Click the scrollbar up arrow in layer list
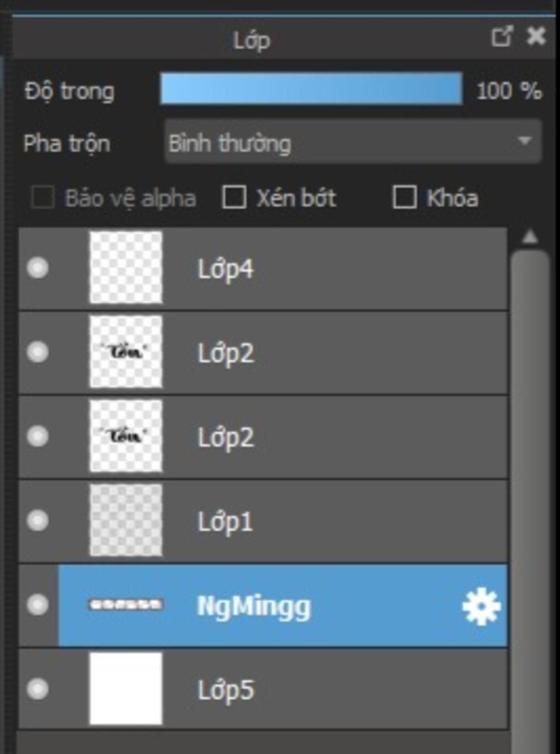 (x=529, y=237)
